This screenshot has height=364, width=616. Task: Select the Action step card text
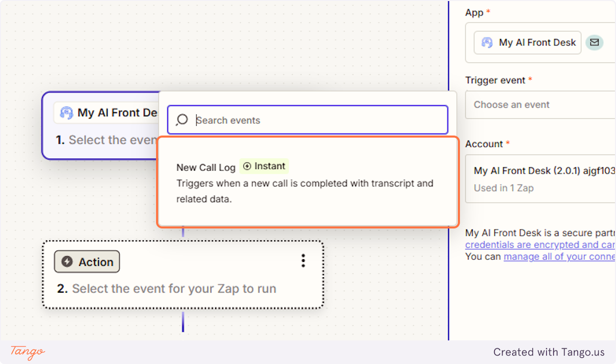tap(167, 289)
